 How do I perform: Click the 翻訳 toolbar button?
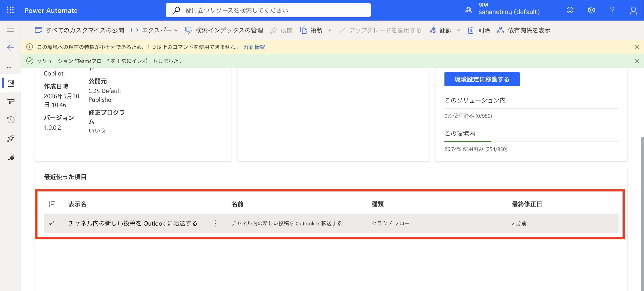(440, 30)
